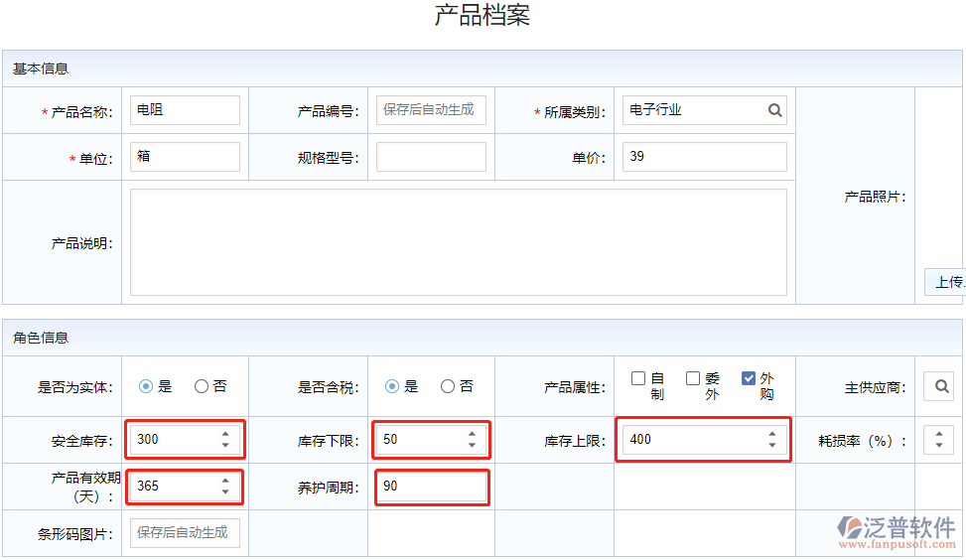Screen dimensions: 966x560
Task: Check the 自制 product attribute checkbox
Action: [638, 378]
